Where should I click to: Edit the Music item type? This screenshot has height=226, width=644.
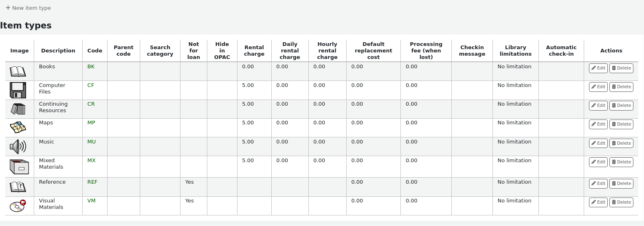tap(598, 143)
